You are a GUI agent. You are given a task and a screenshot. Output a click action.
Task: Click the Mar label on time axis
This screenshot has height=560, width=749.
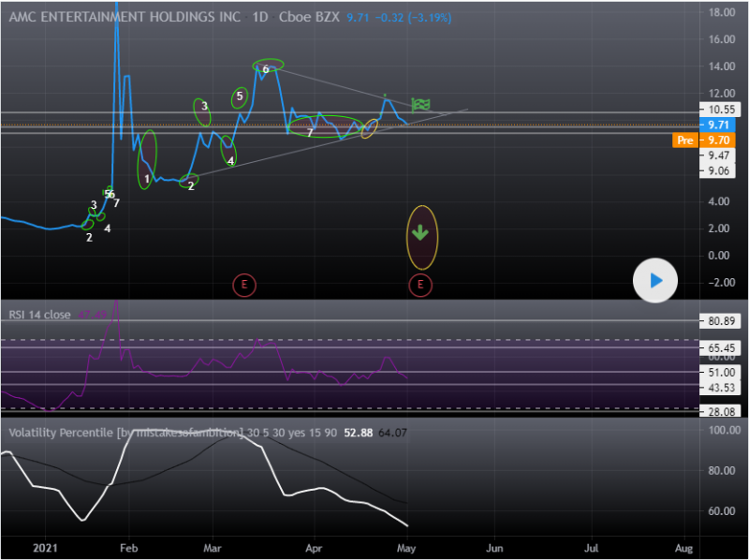(213, 546)
